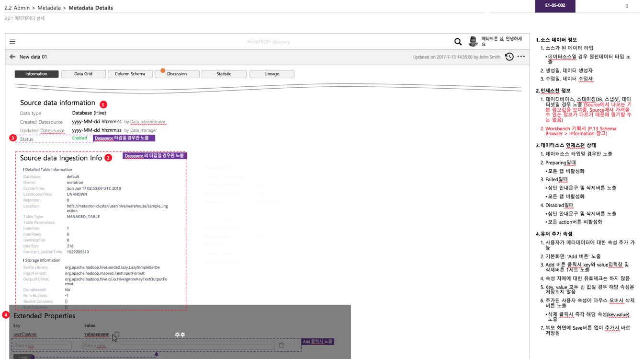The image size is (644, 359).
Task: Select the Information tab
Action: pyautogui.click(x=37, y=74)
